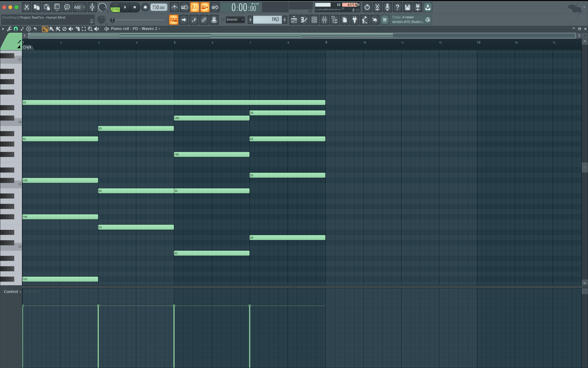Toggle wait for input to start playing
This screenshot has width=588, height=368.
(184, 7)
